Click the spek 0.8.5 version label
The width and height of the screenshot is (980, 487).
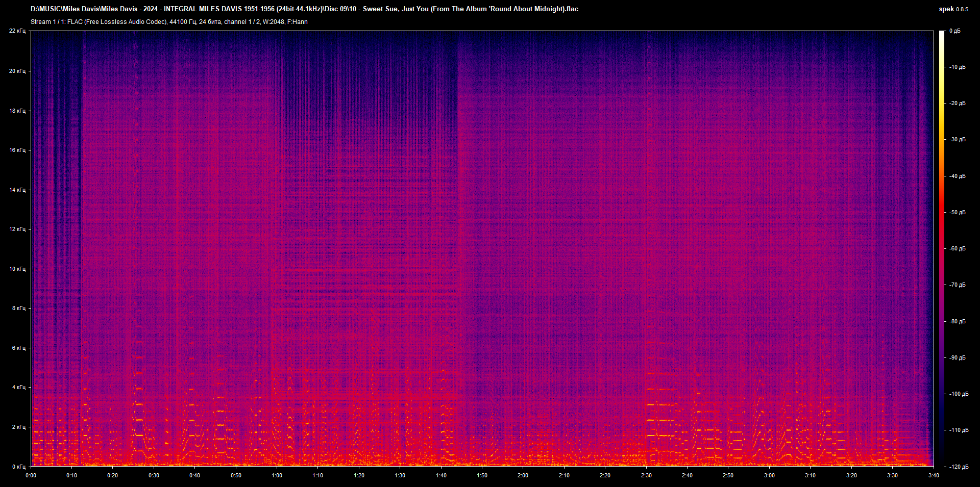(953, 9)
